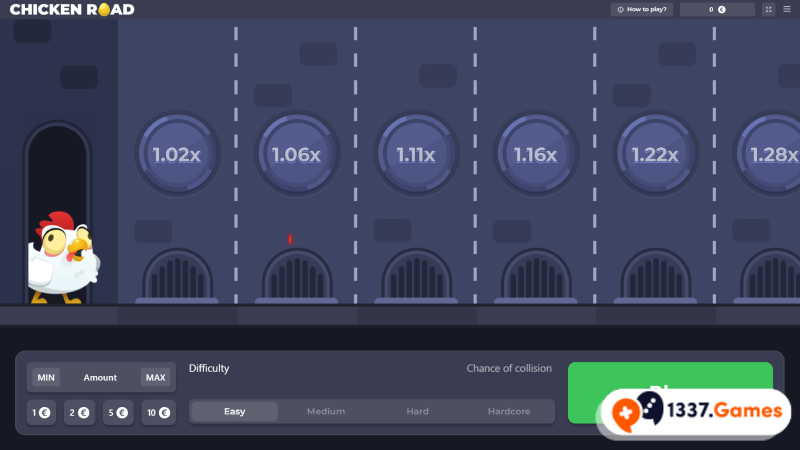Click the 1.16x multiplier manhole

(x=535, y=154)
